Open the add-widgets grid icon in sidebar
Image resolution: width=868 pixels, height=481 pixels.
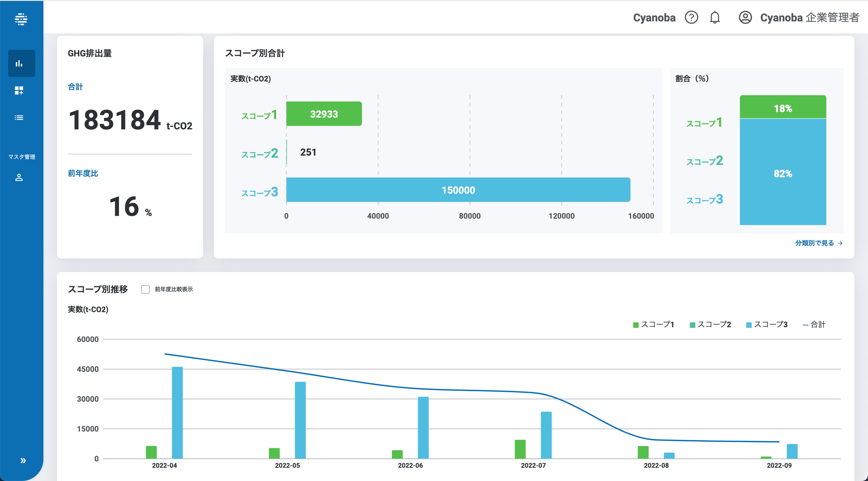(19, 90)
